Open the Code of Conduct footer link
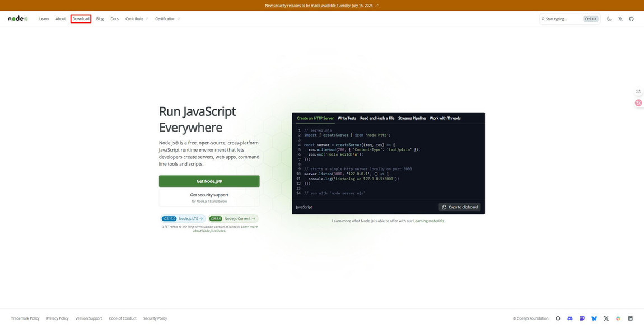This screenshot has width=644, height=328. (123, 318)
